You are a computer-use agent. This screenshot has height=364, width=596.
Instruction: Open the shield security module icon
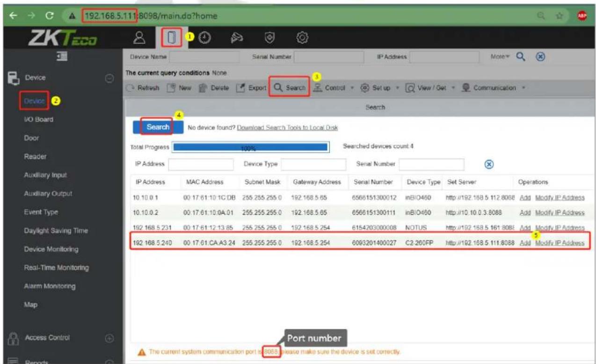[x=269, y=37]
